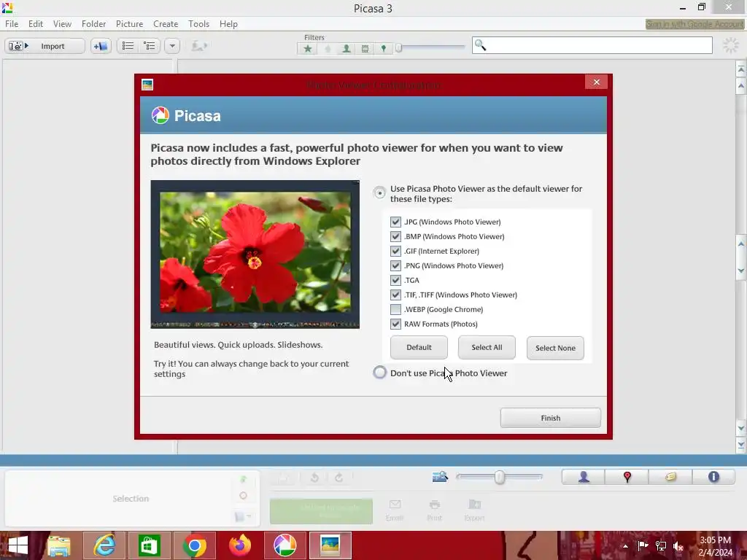Screen dimensions: 747x560
Task: Open the view options dropdown arrow
Action: tap(172, 46)
